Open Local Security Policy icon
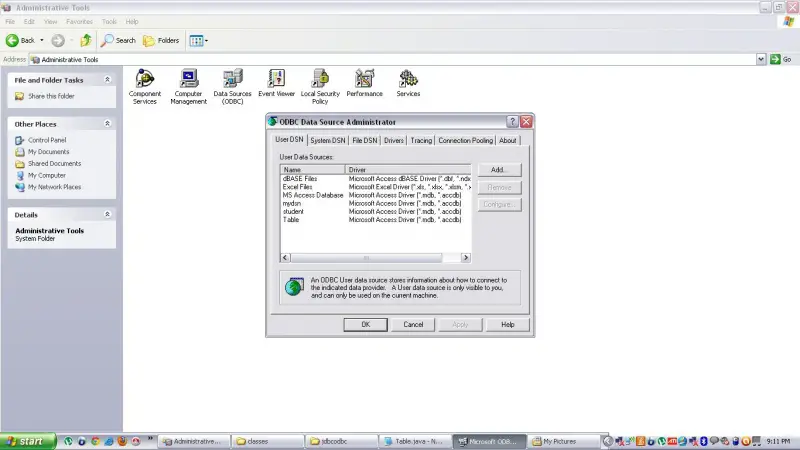Image resolution: width=800 pixels, height=450 pixels. [320, 87]
